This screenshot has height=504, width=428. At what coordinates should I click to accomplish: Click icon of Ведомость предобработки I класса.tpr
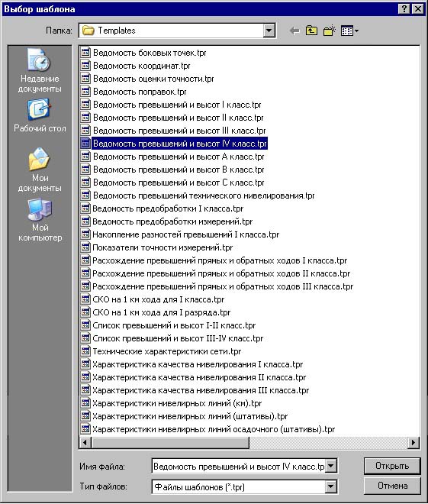pyautogui.click(x=85, y=208)
